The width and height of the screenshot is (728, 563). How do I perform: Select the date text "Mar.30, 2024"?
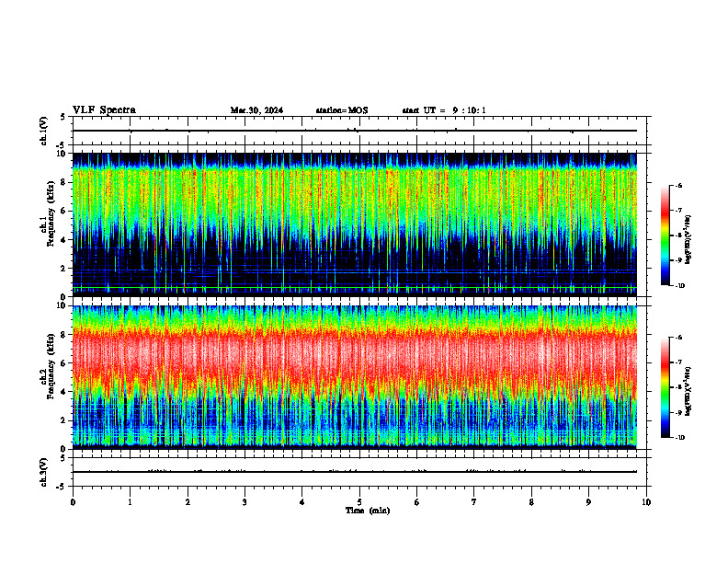256,110
